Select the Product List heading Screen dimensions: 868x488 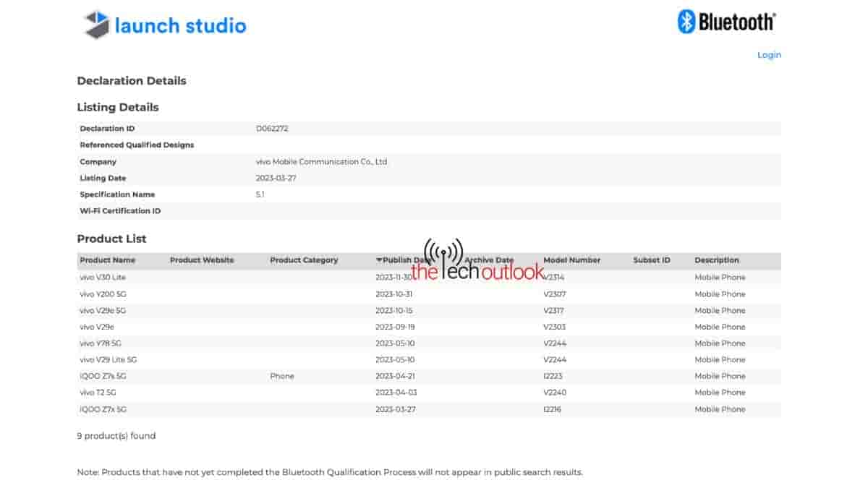[112, 239]
